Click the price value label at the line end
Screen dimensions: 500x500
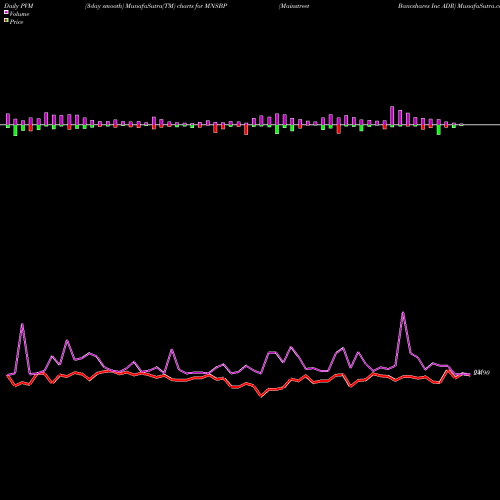[482, 373]
